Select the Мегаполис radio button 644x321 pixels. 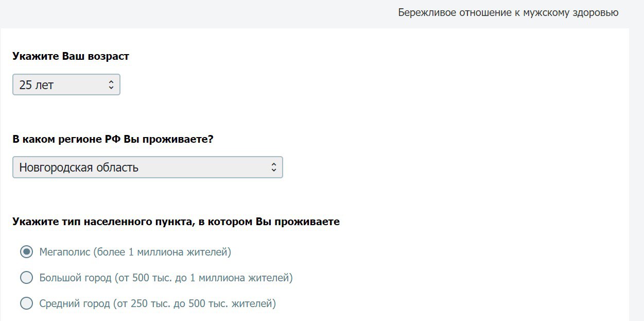point(26,252)
